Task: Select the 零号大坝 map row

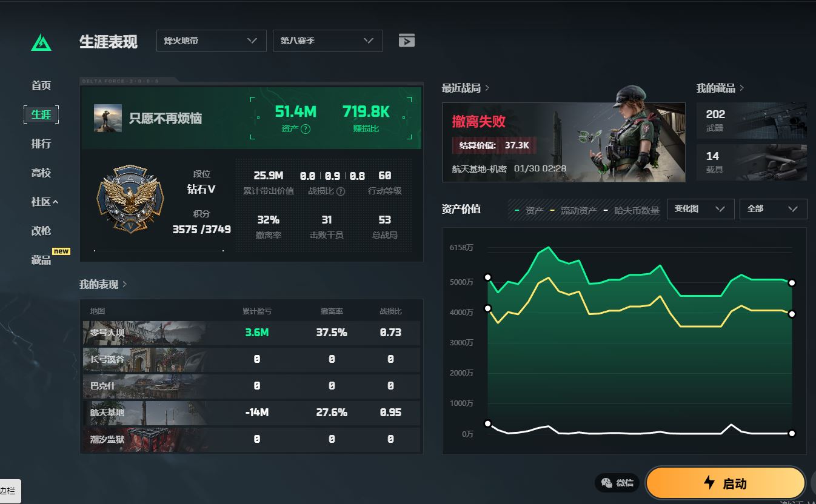Action: 251,333
